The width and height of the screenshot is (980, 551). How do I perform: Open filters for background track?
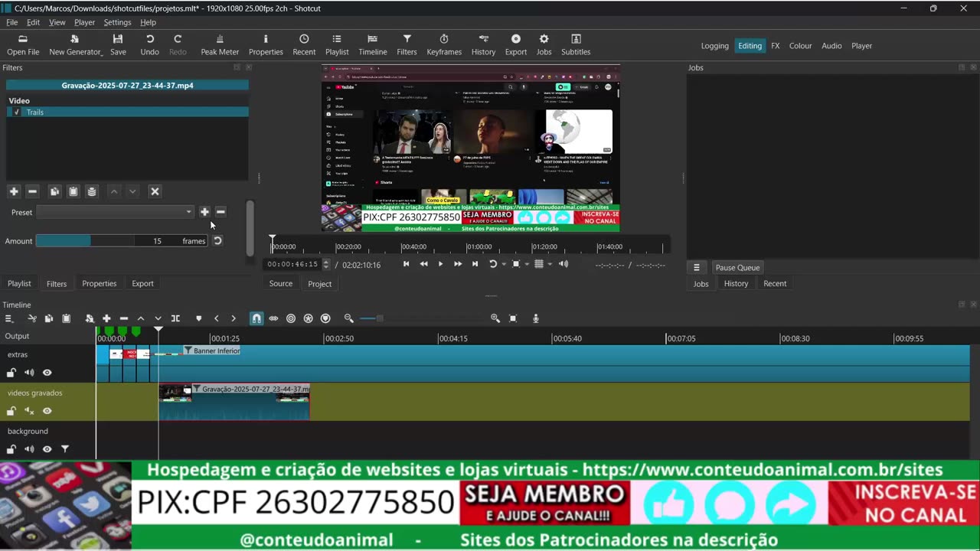65,449
